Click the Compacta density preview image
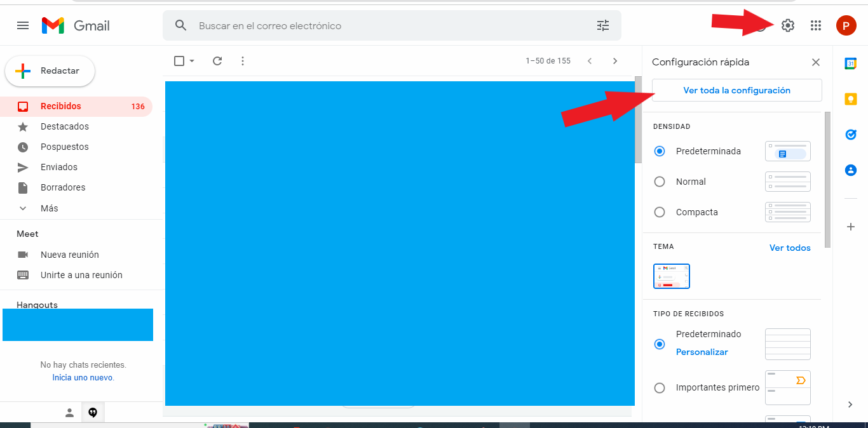868x428 pixels. click(788, 212)
